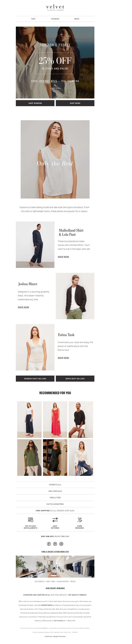This screenshot has height=644, width=132.
Task: Click the Earn Rewards icon
Action: (x=80, y=520)
